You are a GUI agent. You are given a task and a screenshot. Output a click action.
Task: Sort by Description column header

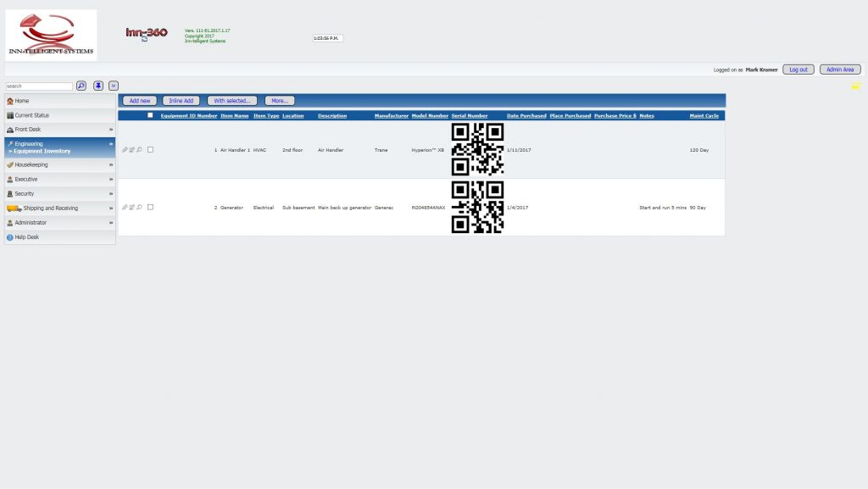tap(332, 115)
